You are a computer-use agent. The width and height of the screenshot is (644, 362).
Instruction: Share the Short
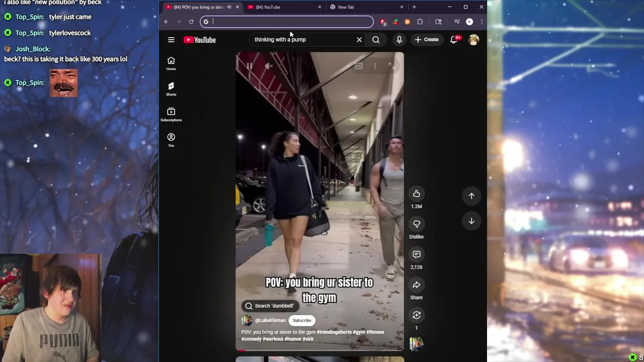click(x=417, y=285)
